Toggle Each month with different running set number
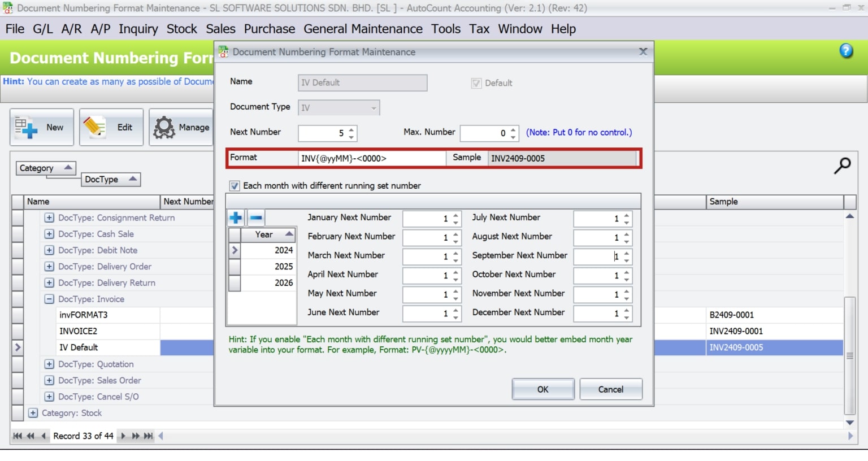Image resolution: width=868 pixels, height=461 pixels. [234, 185]
